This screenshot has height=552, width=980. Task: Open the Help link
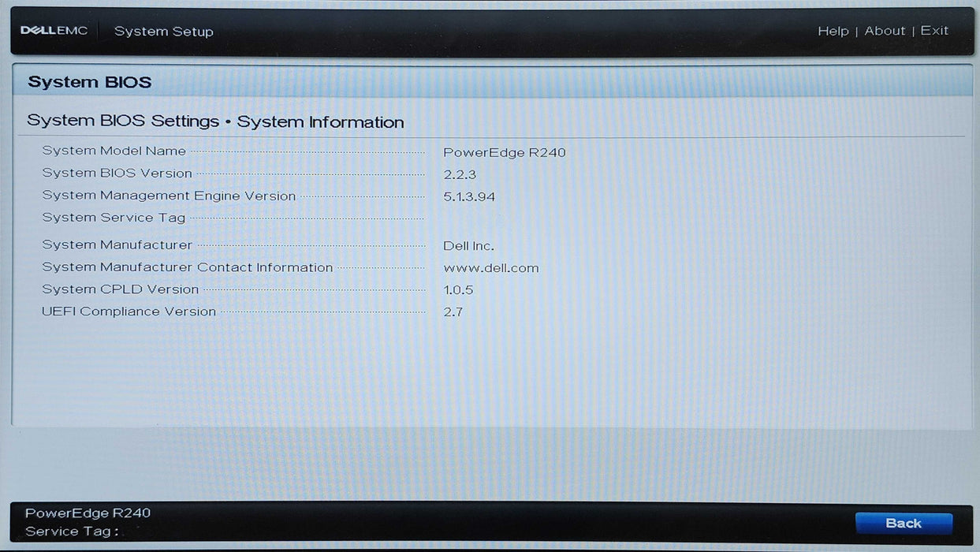point(833,31)
